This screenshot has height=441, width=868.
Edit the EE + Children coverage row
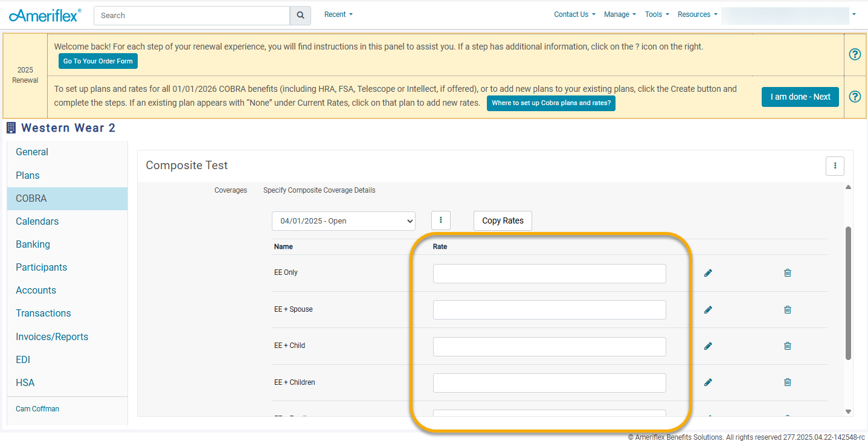pos(708,382)
